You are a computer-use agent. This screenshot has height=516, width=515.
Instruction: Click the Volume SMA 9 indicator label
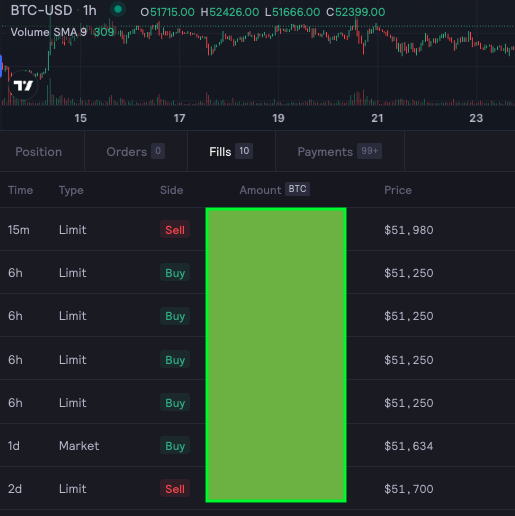pyautogui.click(x=49, y=32)
